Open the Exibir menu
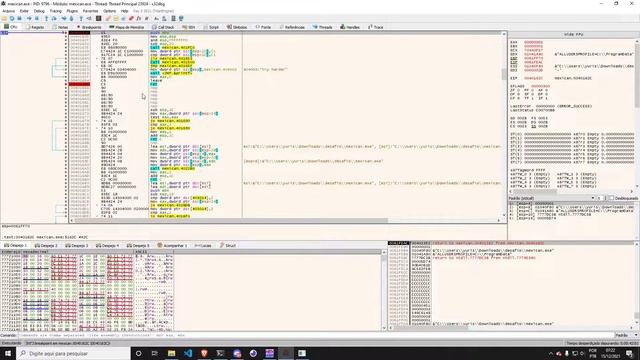 click(x=24, y=11)
